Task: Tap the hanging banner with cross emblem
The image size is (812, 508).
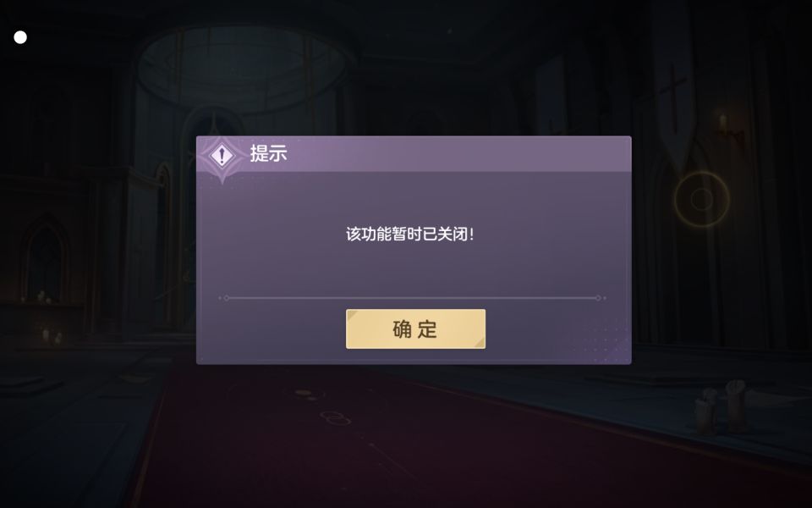Action: click(x=673, y=83)
